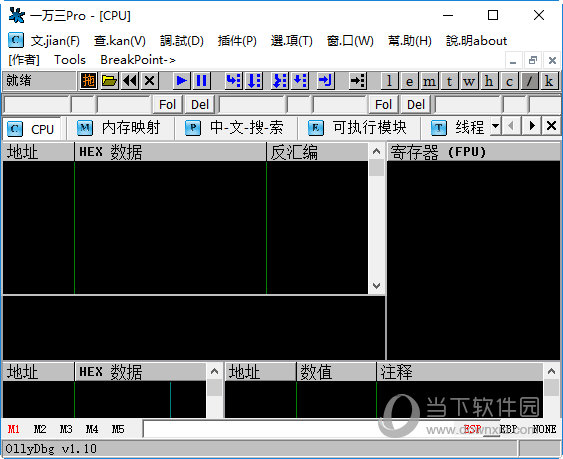Restart program with the rewind icon
Screen dimensions: 563x459
[x=130, y=81]
